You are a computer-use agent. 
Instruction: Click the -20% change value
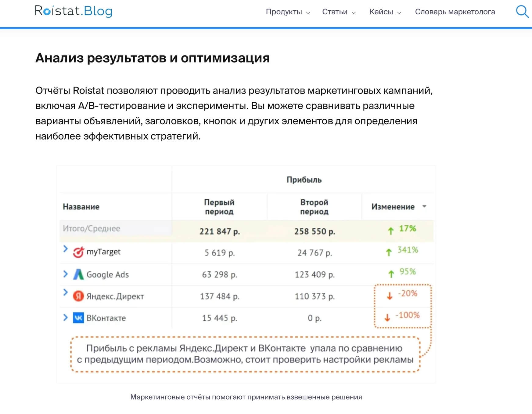(x=408, y=293)
